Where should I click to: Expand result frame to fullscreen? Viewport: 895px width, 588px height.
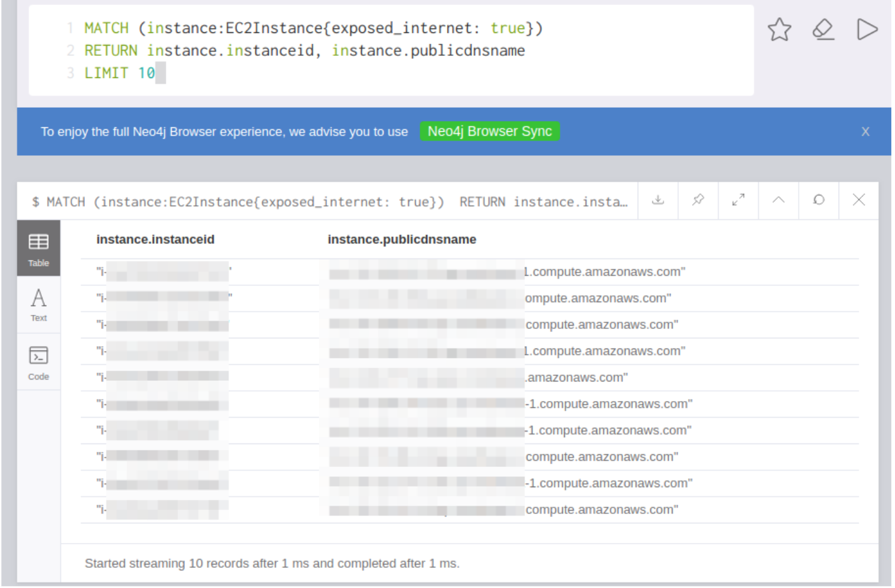[738, 200]
